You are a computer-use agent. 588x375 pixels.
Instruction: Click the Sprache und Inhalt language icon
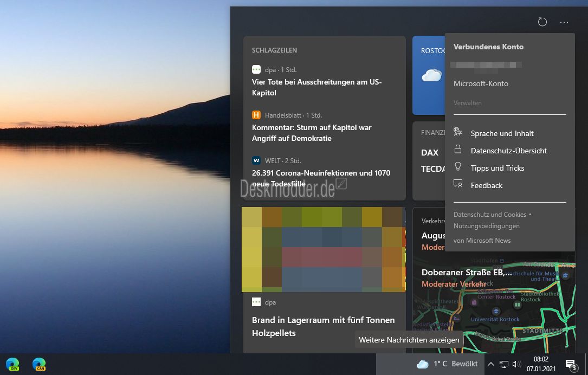click(x=458, y=132)
